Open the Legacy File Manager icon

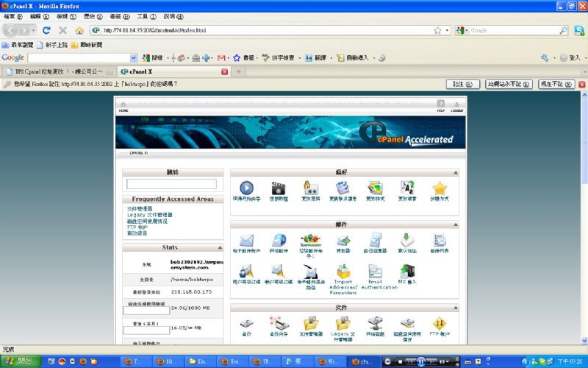click(343, 323)
